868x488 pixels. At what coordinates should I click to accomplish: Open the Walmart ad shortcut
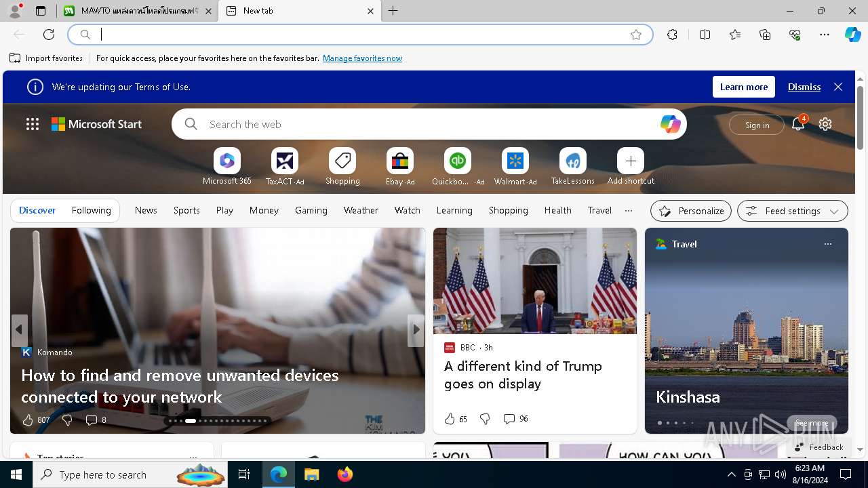coord(515,167)
